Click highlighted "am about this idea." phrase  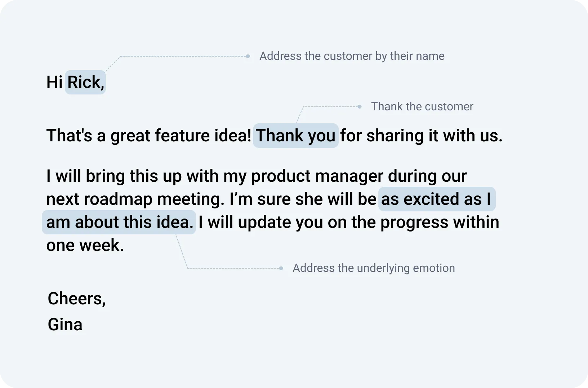click(x=119, y=222)
